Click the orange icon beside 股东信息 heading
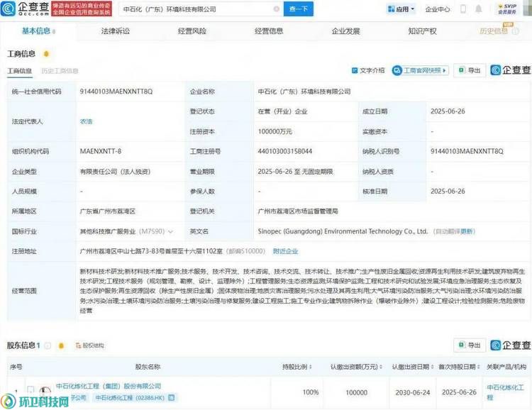The image size is (532, 410). (x=61, y=345)
